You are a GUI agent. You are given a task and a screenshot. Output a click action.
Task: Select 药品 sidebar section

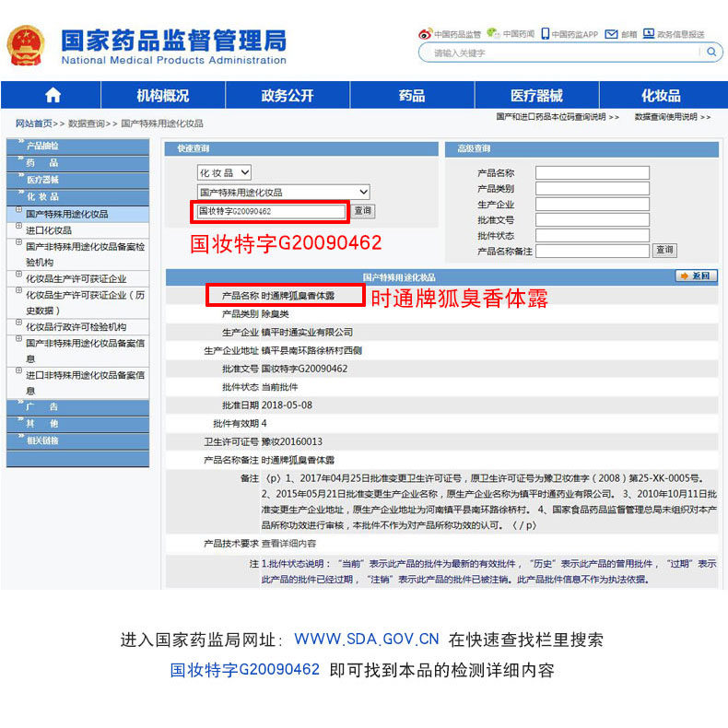78,163
